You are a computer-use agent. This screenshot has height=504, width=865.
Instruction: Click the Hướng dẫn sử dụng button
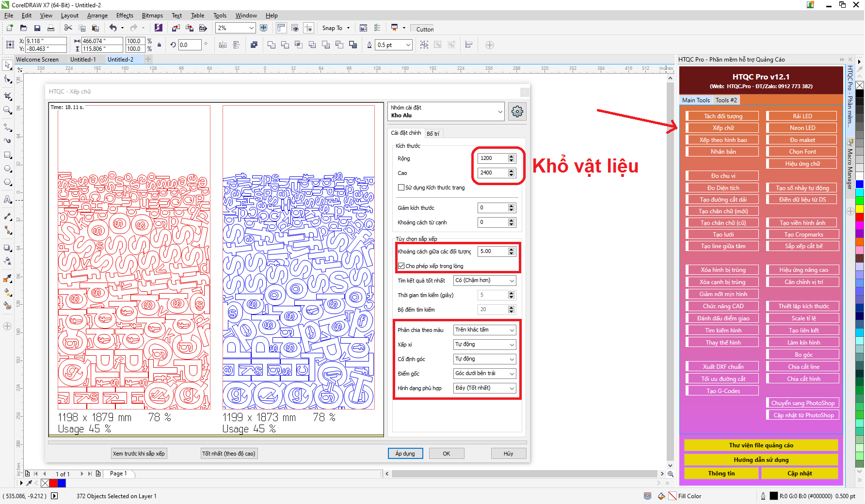coord(761,460)
